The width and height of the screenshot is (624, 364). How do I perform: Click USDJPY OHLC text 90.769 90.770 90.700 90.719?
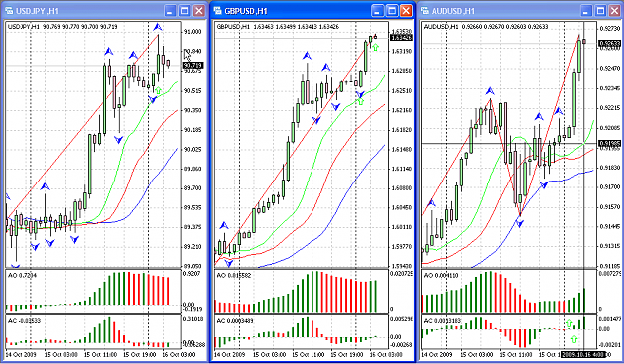[x=81, y=27]
